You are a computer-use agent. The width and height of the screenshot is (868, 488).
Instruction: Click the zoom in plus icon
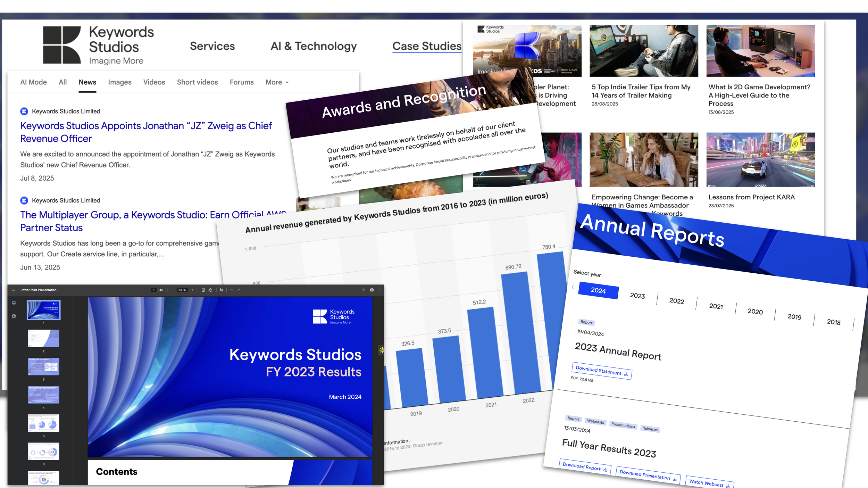[x=192, y=290]
